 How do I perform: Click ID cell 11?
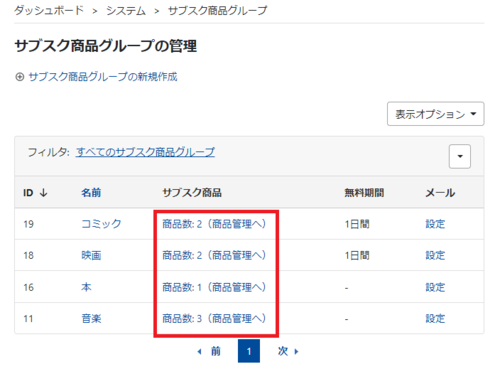(x=29, y=319)
